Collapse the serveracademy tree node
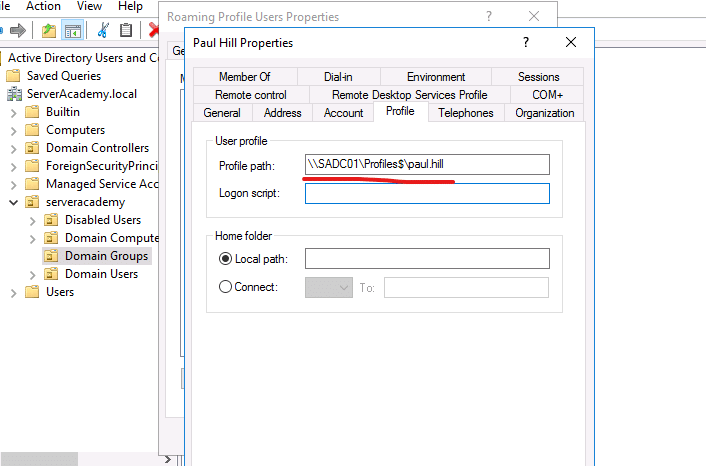 click(12, 202)
